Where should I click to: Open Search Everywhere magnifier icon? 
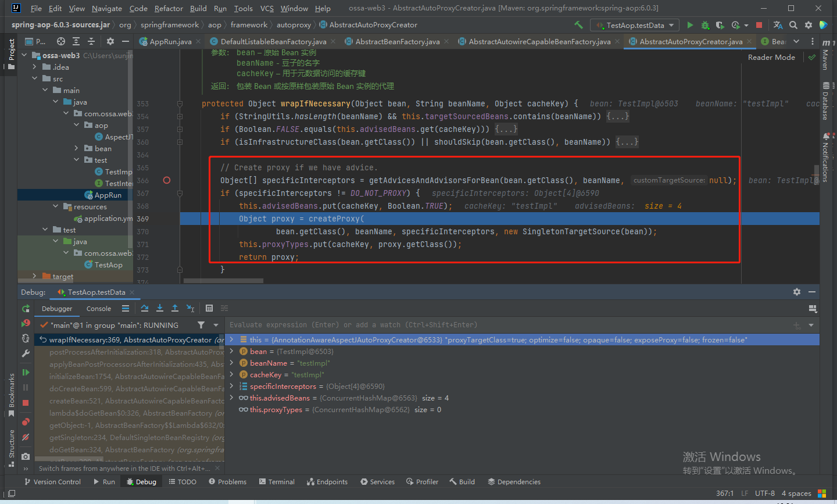[793, 25]
